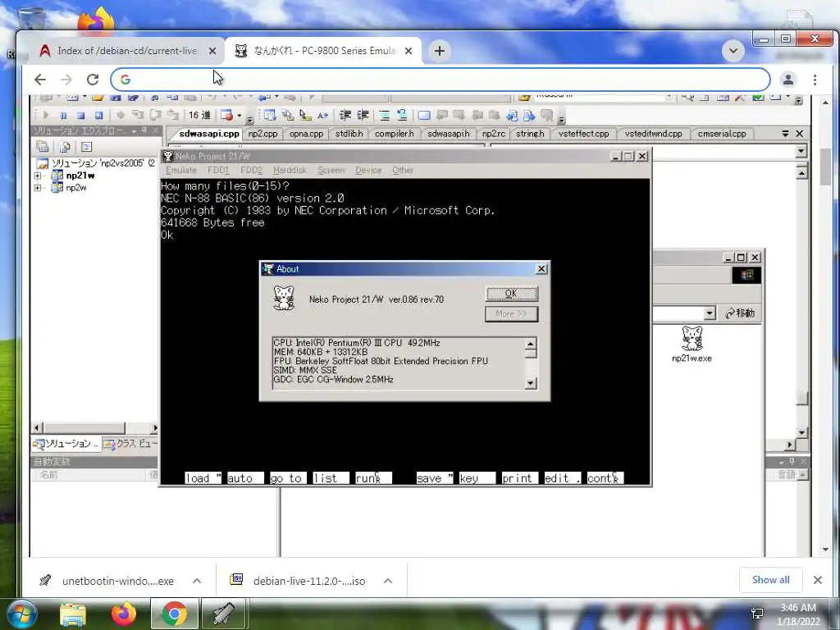This screenshot has height=630, width=840.
Task: Reload the page in Chrome
Action: 93,80
